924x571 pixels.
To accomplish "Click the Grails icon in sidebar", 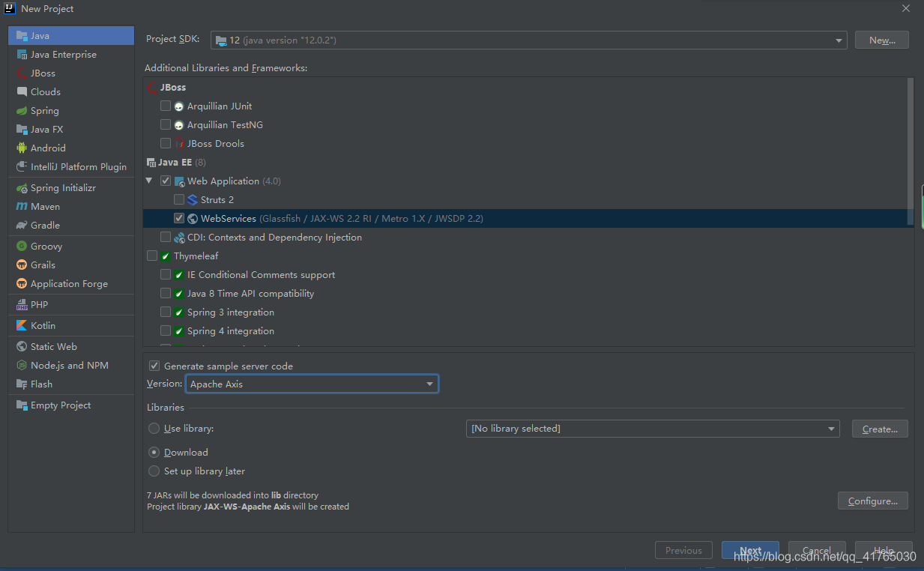I will pyautogui.click(x=22, y=265).
